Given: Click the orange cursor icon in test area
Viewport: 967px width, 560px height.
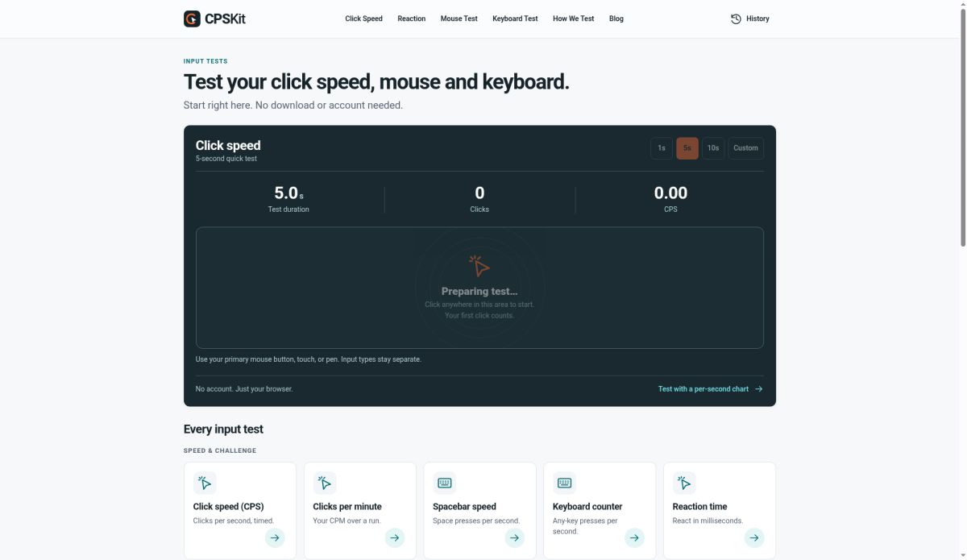Looking at the screenshot, I should click(x=479, y=265).
